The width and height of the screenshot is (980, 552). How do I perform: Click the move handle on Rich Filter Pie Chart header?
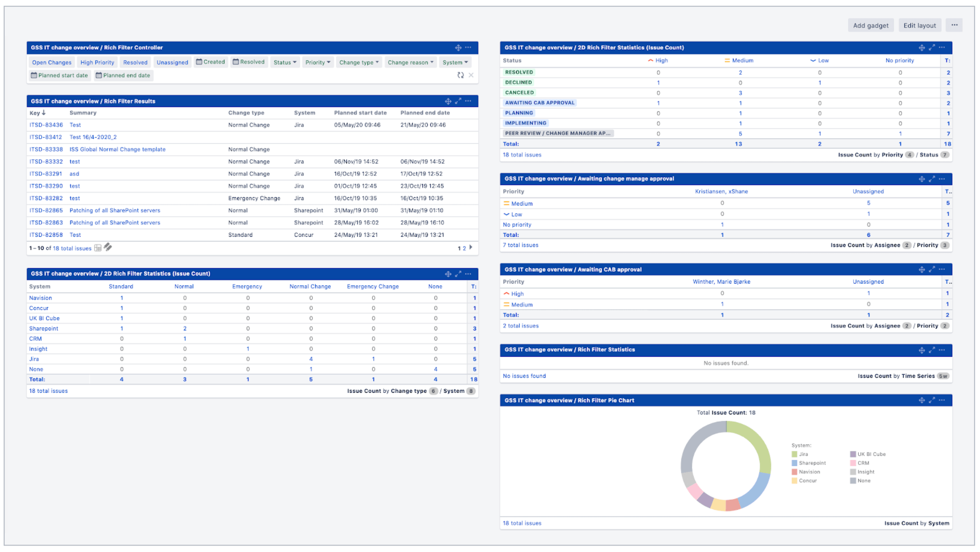click(922, 400)
